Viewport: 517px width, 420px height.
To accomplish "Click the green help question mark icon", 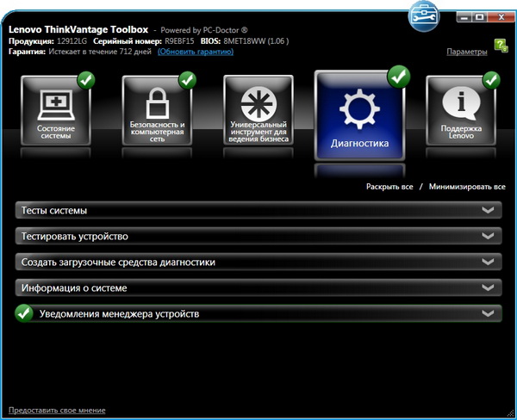I will point(501,45).
